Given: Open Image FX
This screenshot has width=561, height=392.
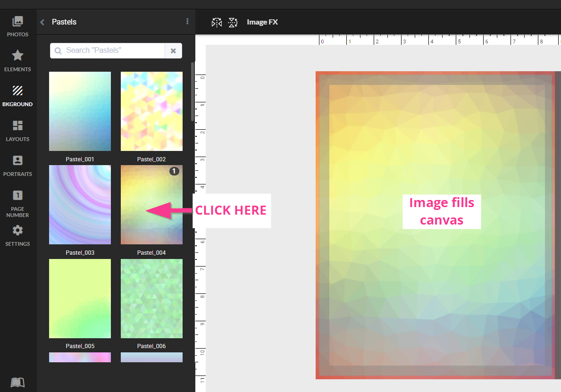Looking at the screenshot, I should coord(262,22).
